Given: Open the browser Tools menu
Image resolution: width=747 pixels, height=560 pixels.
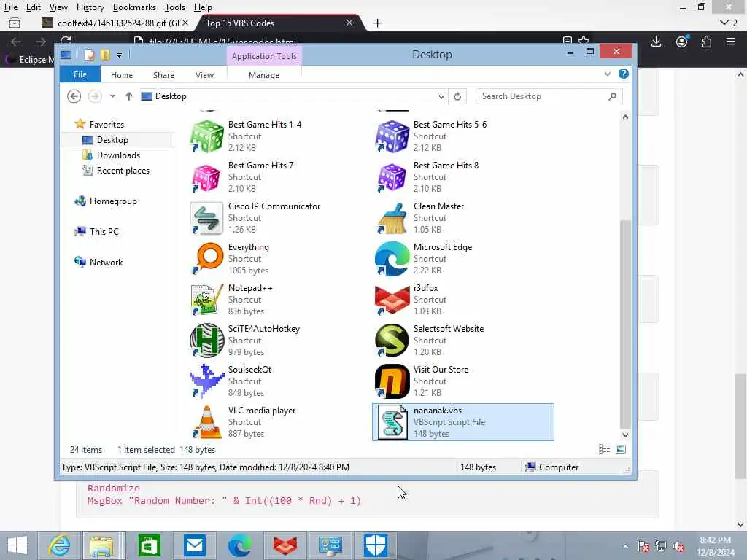Looking at the screenshot, I should tap(175, 7).
